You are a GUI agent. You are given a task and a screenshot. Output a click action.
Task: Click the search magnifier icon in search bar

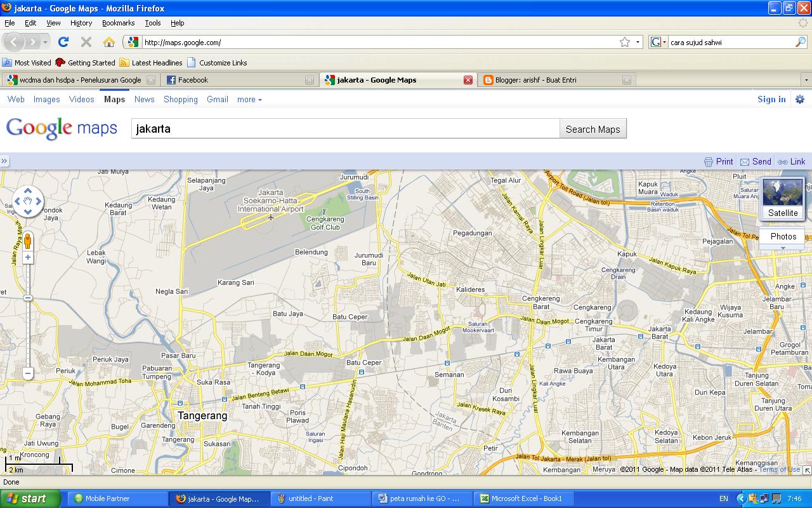(x=801, y=42)
